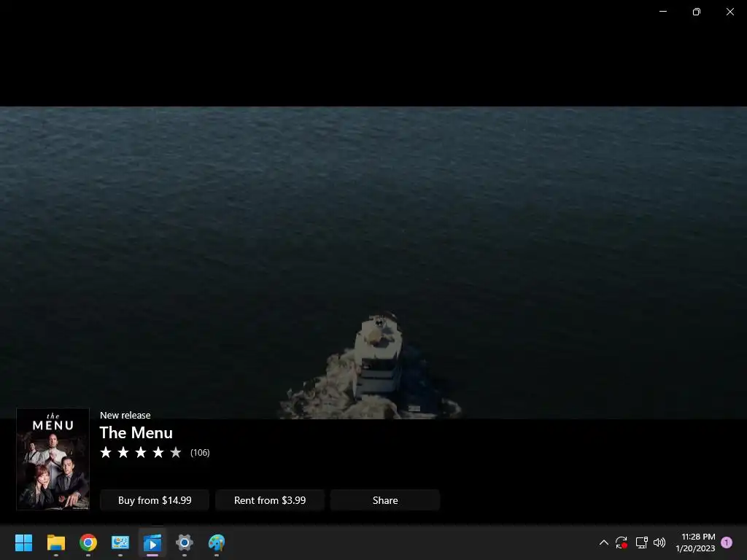This screenshot has width=747, height=560.
Task: Click the (106) review count
Action: click(200, 452)
